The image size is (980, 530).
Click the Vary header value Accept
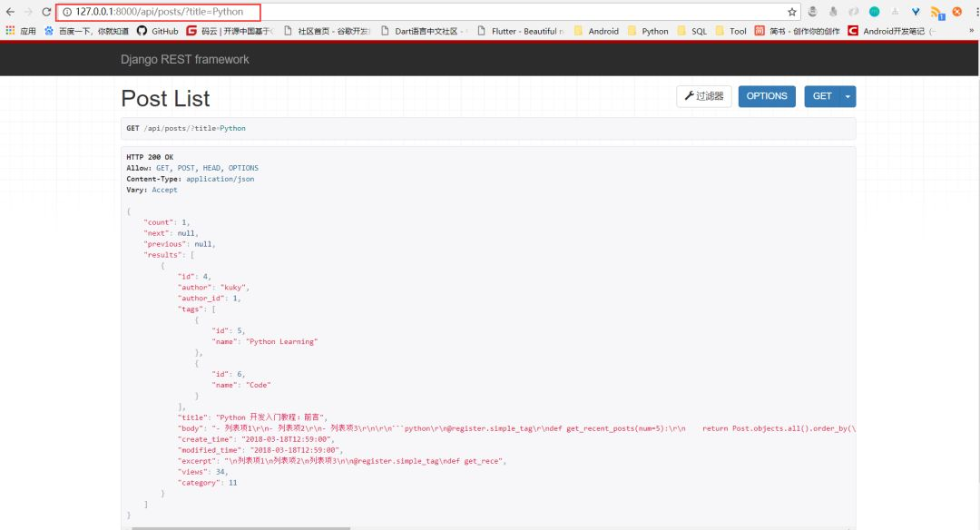point(164,190)
